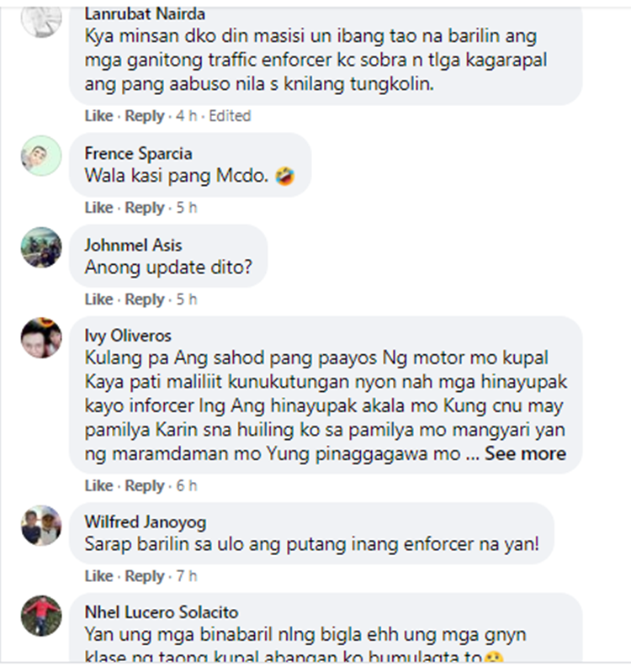This screenshot has width=631, height=672.
Task: Reply to Wilfred Janoyog's comment
Action: [145, 576]
